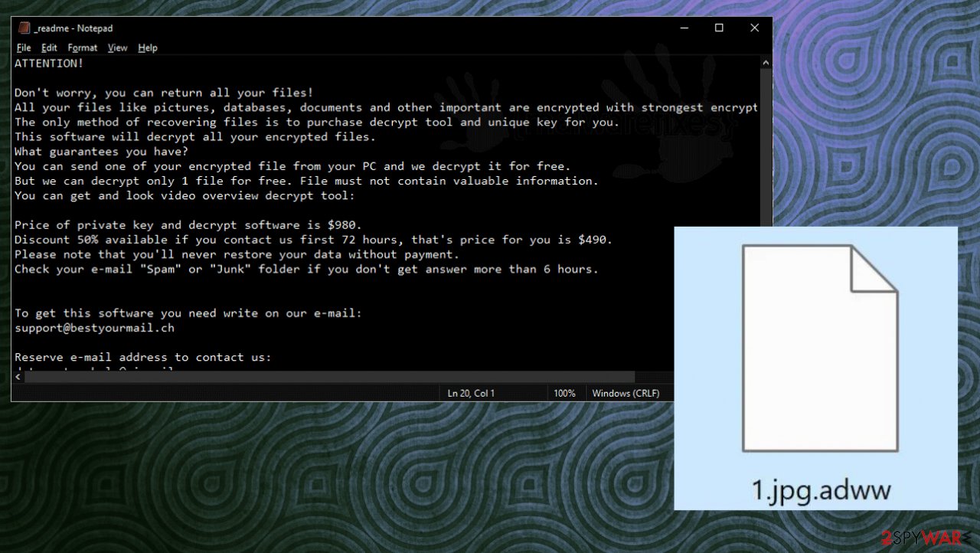Click the 'Reserve e-mail address to contact us:' line
Screen dimensions: 980x553
pyautogui.click(x=143, y=357)
